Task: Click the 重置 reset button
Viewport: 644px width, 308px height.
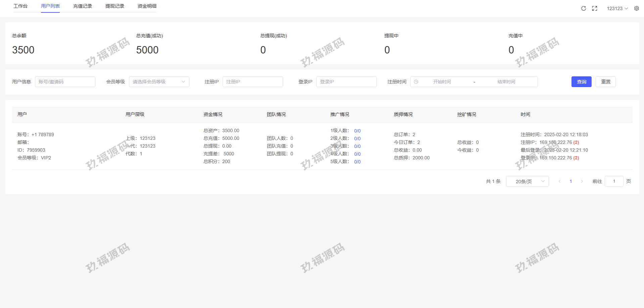Action: [605, 82]
